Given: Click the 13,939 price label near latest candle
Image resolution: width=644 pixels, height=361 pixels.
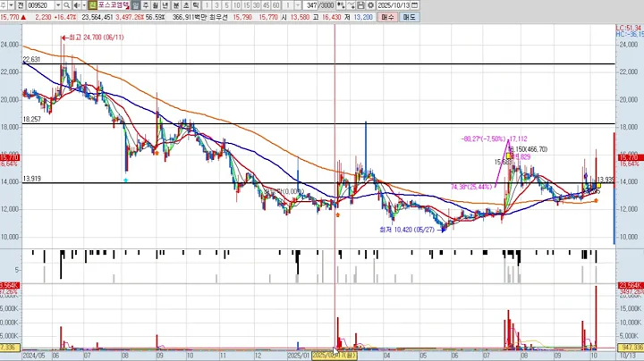Looking at the screenshot, I should 606,180.
